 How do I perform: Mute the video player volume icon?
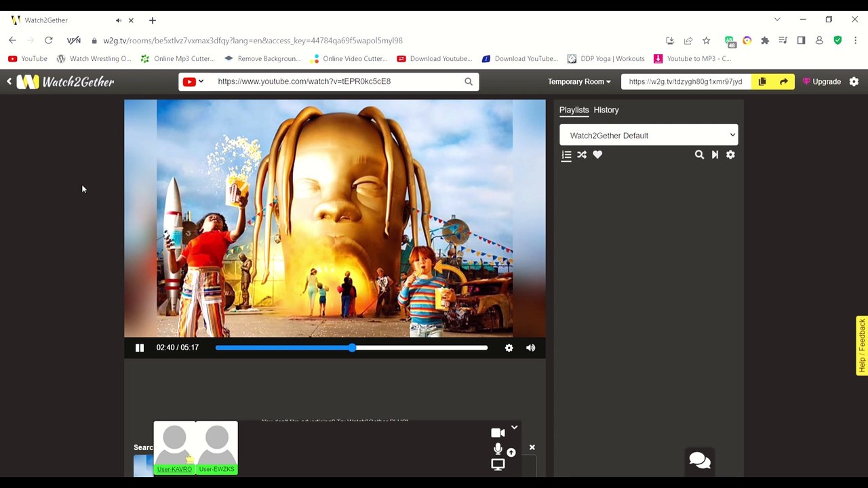tap(530, 348)
